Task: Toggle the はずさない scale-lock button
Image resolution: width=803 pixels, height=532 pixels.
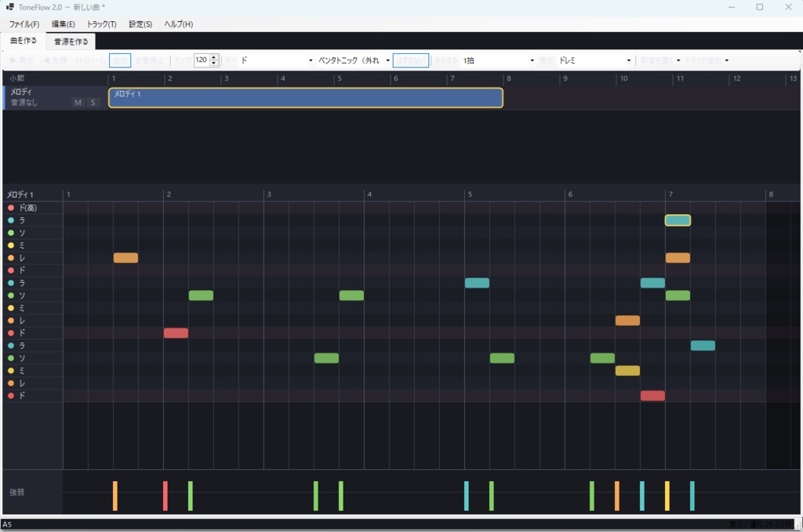Action: pyautogui.click(x=411, y=60)
